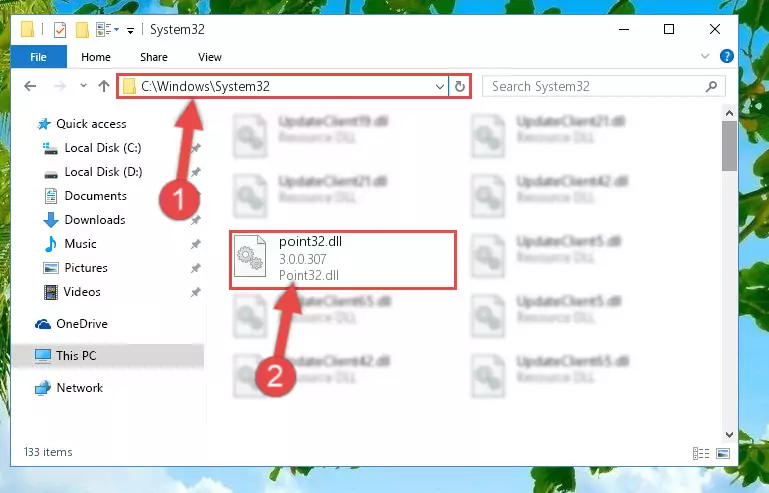Open Music in the sidebar
769x493 pixels.
point(80,244)
